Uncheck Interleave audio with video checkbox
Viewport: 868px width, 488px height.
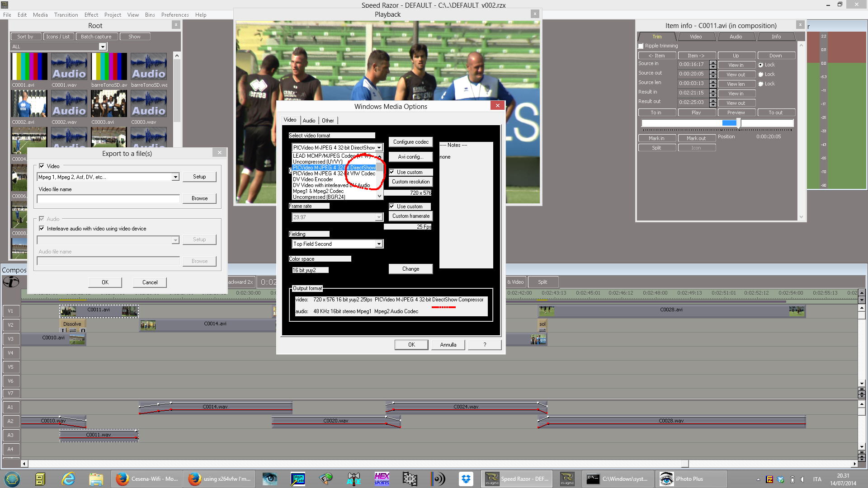pos(42,229)
